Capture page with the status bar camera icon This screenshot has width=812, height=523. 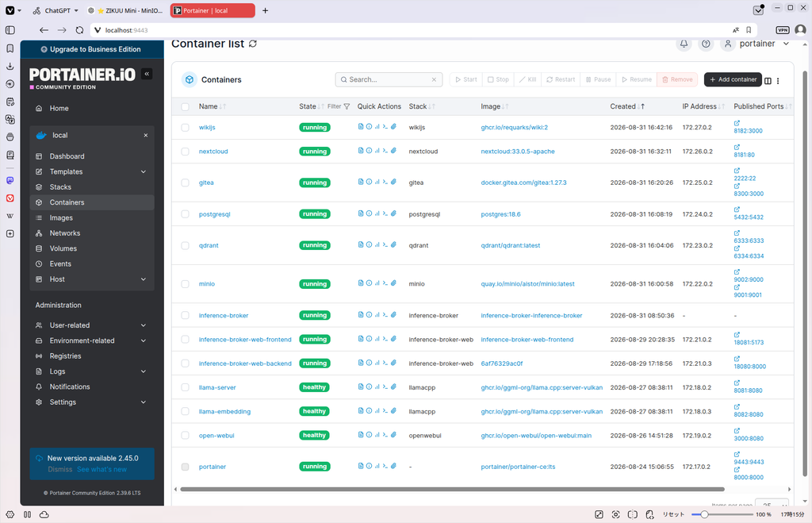tap(615, 514)
